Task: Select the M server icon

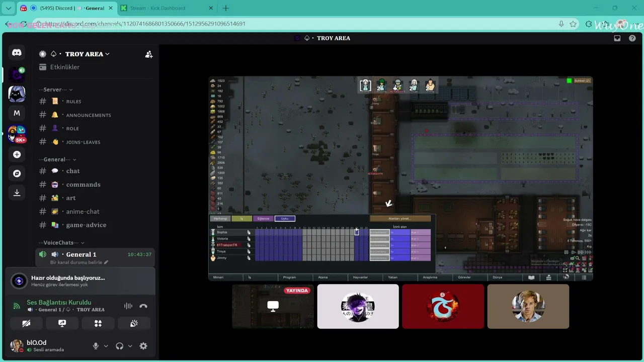Action: [x=17, y=113]
